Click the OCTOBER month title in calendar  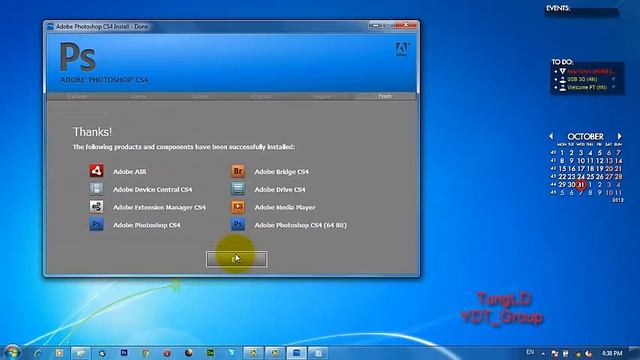585,137
